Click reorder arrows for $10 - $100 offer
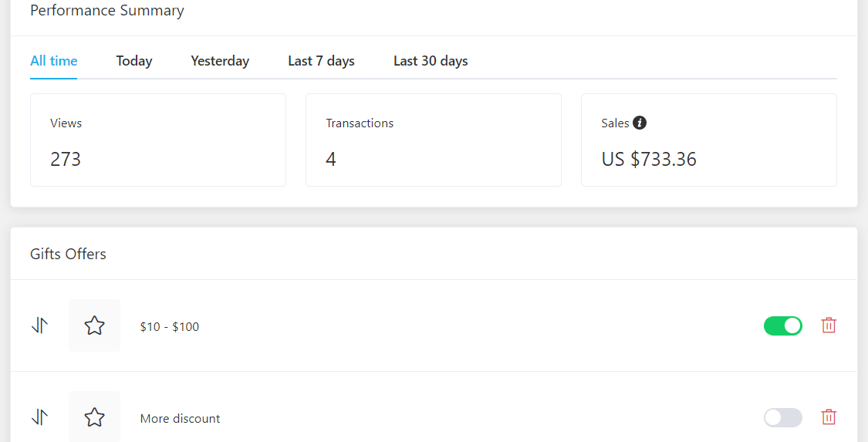Viewport: 868px width, 442px height. (40, 326)
